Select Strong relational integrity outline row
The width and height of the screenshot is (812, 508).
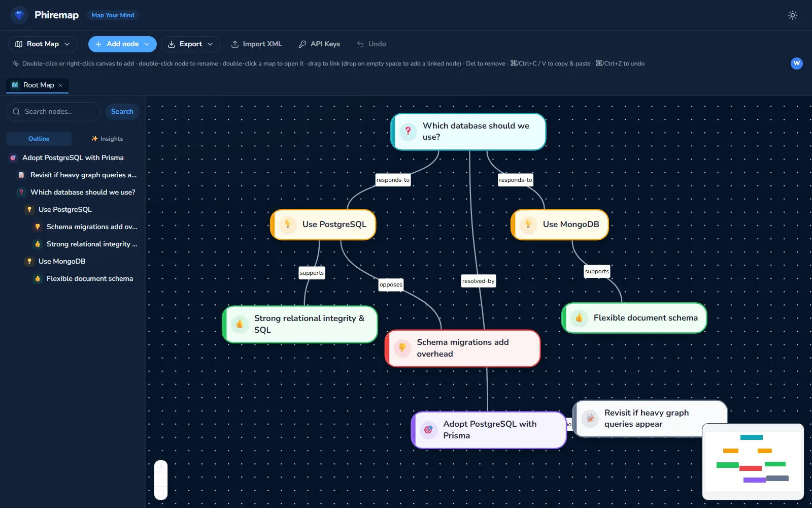pos(85,244)
